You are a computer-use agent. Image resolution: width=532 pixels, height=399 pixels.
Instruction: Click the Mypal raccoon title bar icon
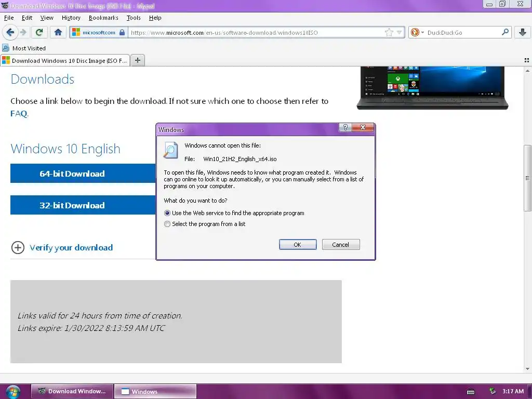coord(5,6)
